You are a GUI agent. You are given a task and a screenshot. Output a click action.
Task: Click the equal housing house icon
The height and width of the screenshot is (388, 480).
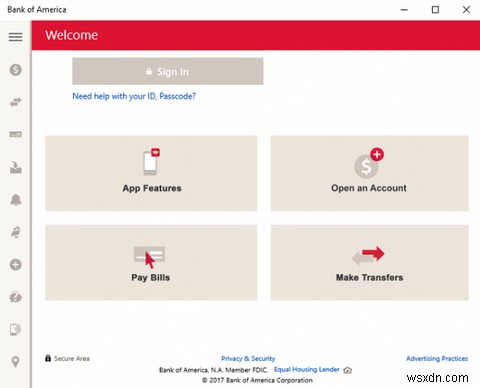348,370
